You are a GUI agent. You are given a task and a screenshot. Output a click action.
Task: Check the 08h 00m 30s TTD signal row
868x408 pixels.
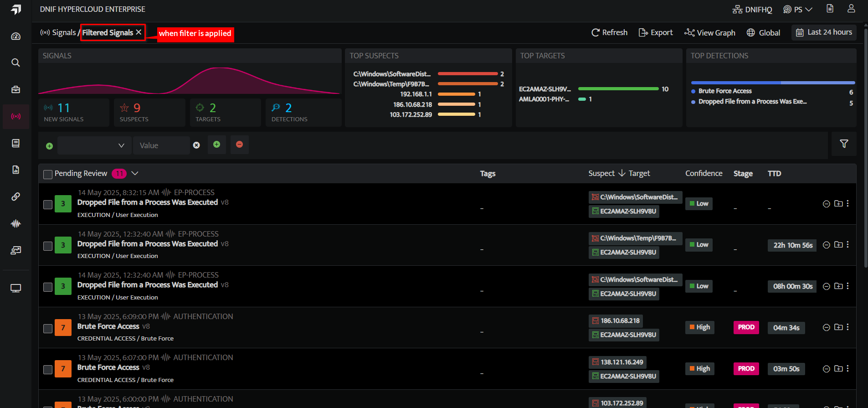[x=48, y=287]
